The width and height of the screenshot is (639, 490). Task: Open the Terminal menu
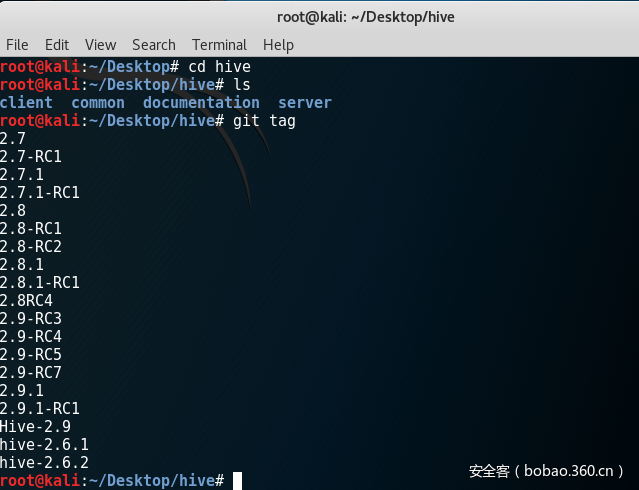click(219, 45)
